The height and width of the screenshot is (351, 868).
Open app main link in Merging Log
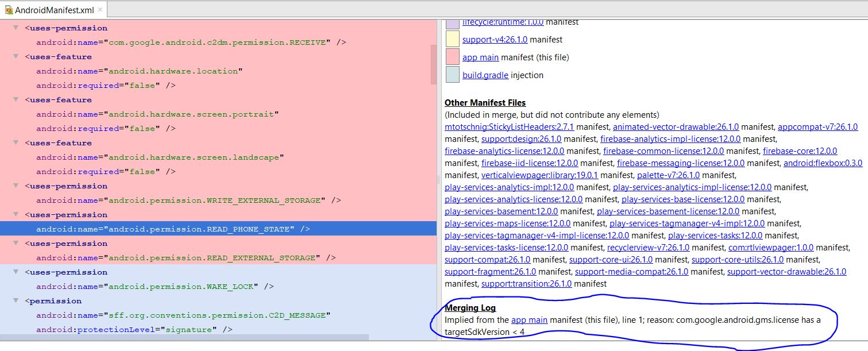pos(529,320)
